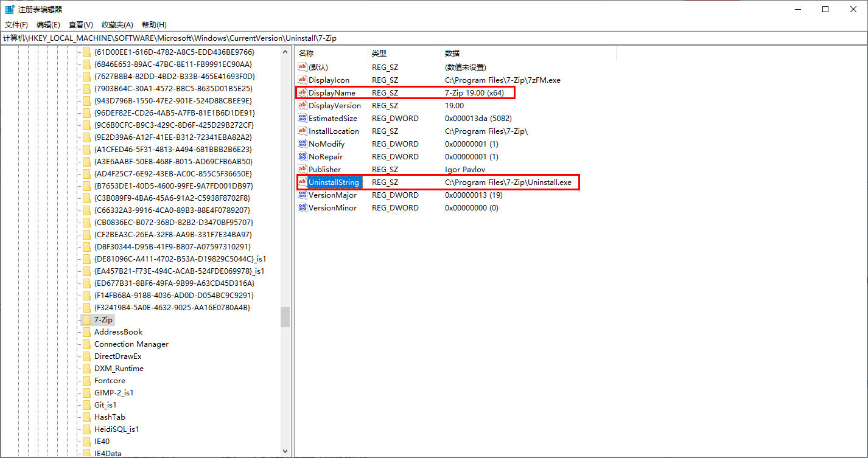Click the HashTab folder icon
The width and height of the screenshot is (868, 458).
tap(86, 417)
